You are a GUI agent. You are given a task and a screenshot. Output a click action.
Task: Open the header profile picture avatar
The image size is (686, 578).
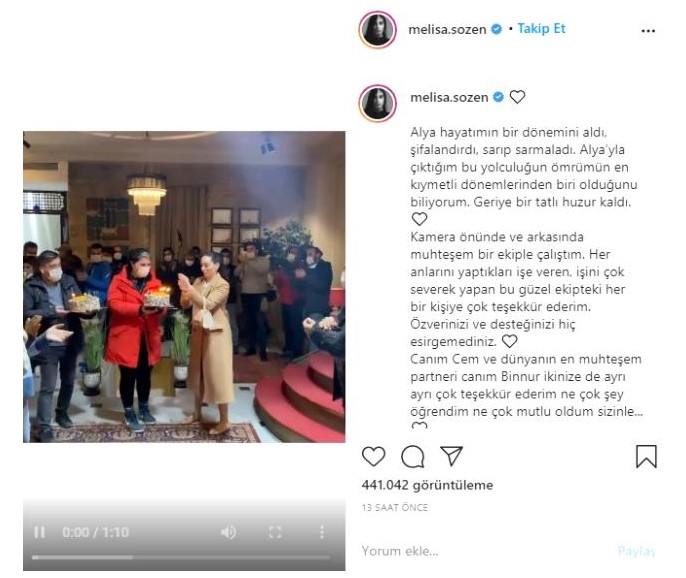[x=378, y=29]
